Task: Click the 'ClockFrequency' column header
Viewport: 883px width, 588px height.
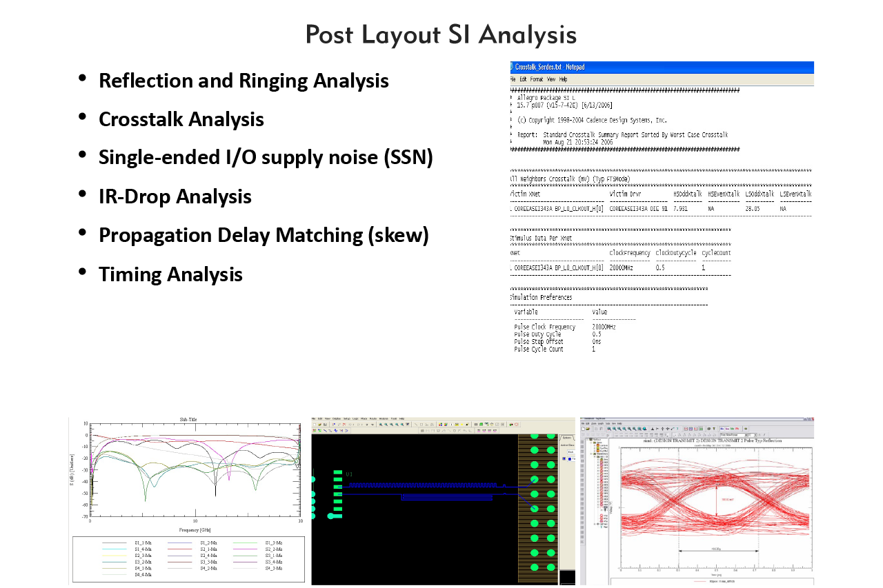Action: (x=630, y=253)
